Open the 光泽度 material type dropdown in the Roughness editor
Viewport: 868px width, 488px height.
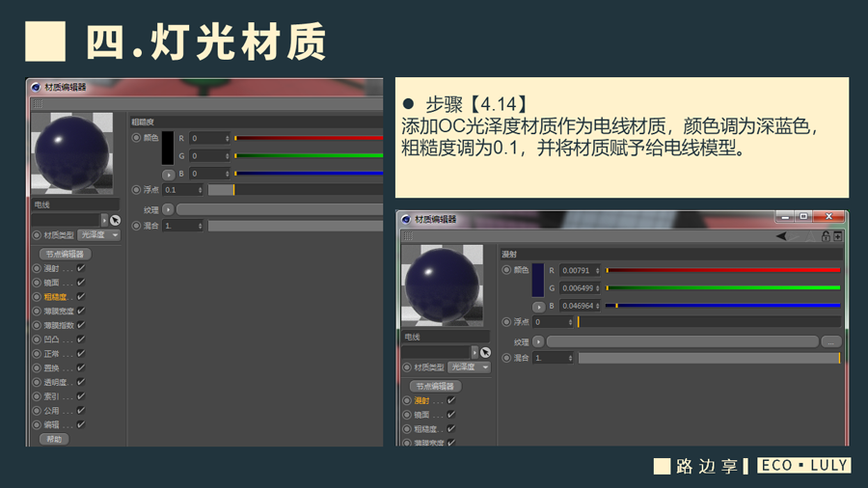[99, 235]
